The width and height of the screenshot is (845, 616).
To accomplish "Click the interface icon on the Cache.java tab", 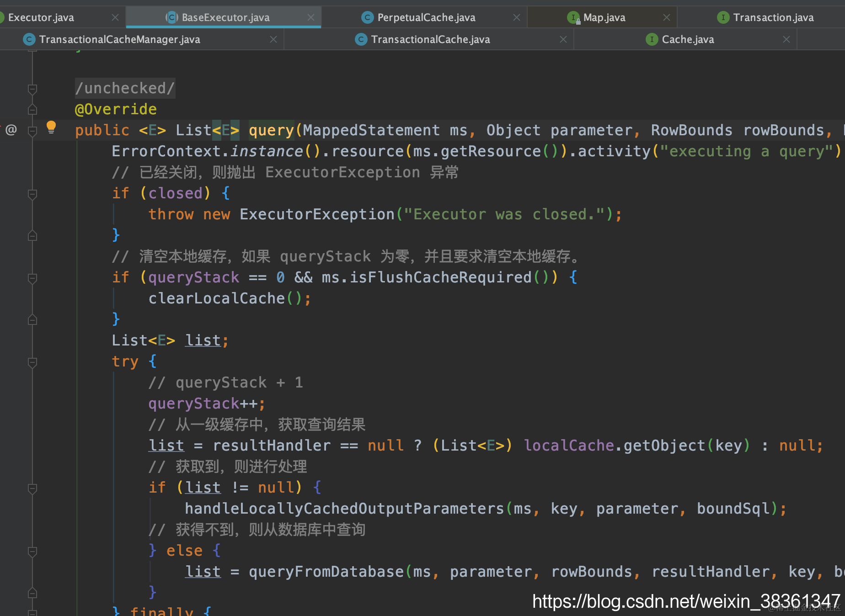I will pyautogui.click(x=652, y=39).
